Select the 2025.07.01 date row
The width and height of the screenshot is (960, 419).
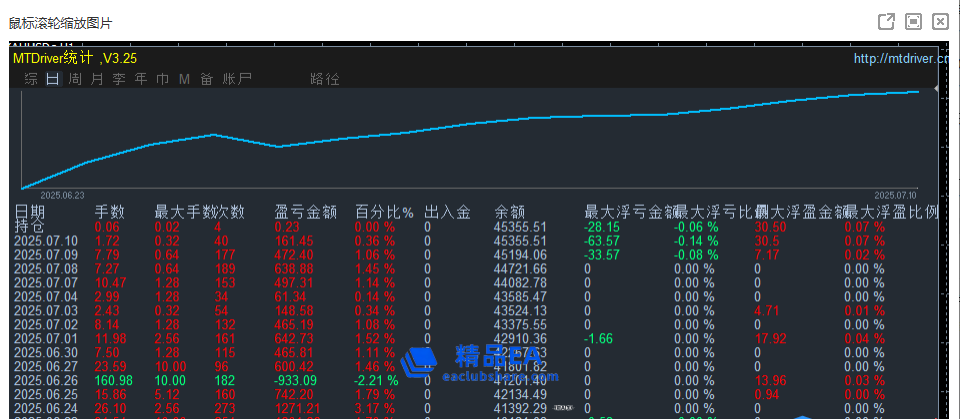(x=46, y=339)
